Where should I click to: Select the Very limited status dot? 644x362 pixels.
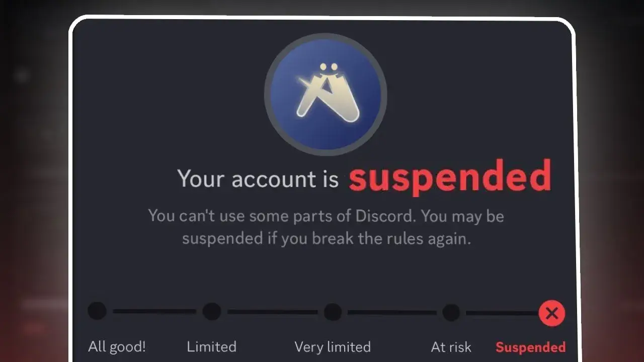pyautogui.click(x=333, y=312)
